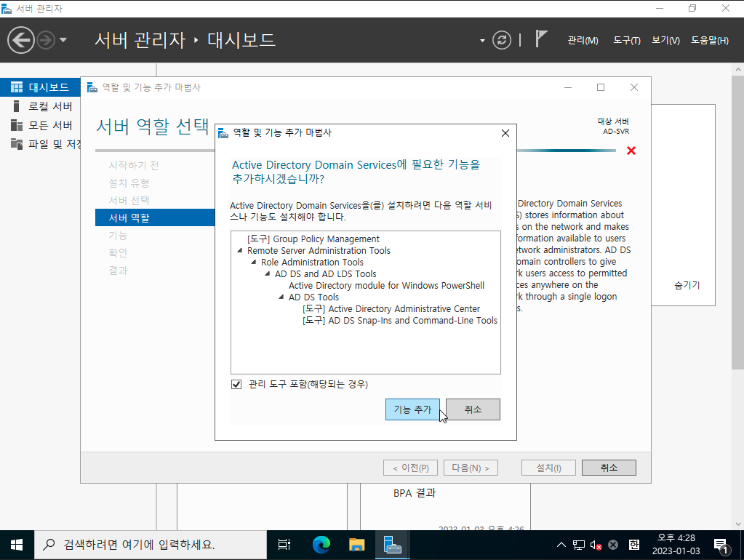This screenshot has height=560, width=744.
Task: Click the network icon in system tray
Action: (578, 545)
